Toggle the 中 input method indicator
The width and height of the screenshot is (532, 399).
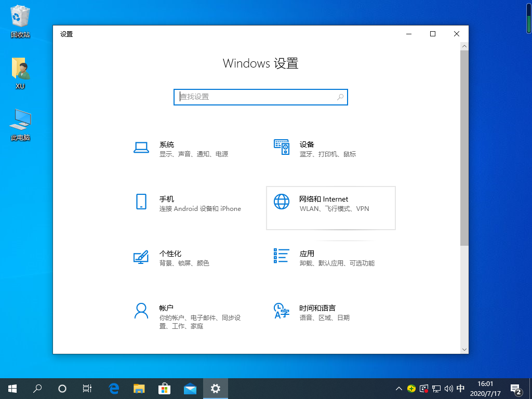pos(460,389)
